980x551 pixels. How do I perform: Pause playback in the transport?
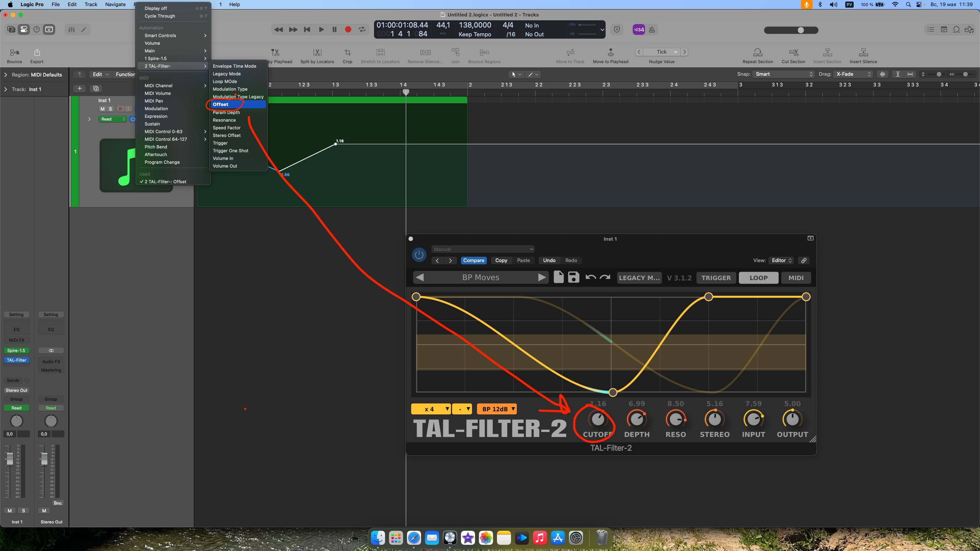335,29
